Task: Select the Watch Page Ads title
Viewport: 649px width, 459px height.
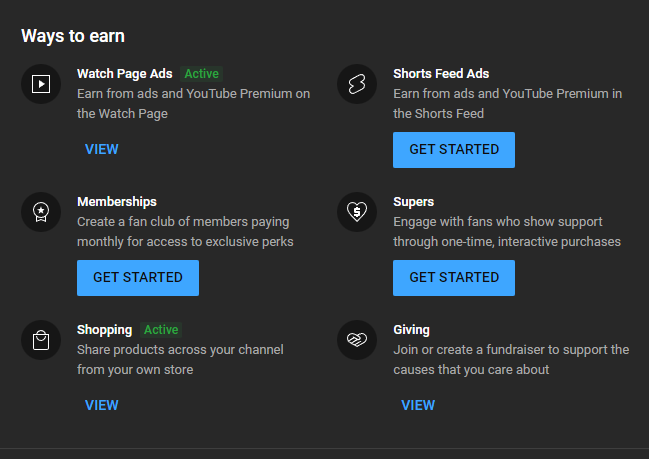Action: [125, 74]
